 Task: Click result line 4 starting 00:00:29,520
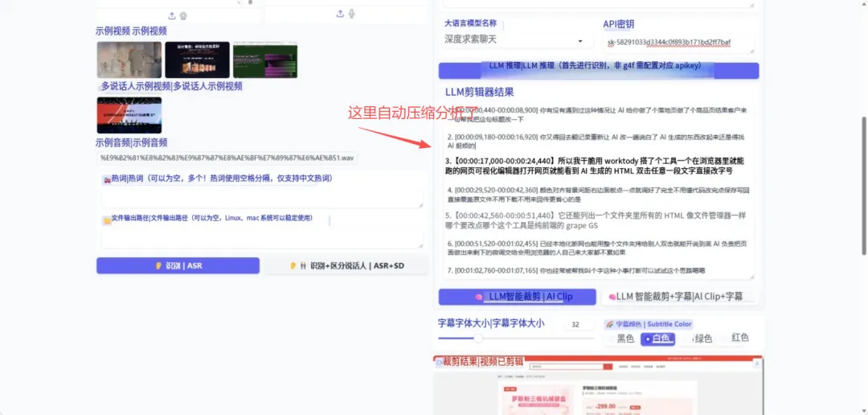click(x=598, y=194)
